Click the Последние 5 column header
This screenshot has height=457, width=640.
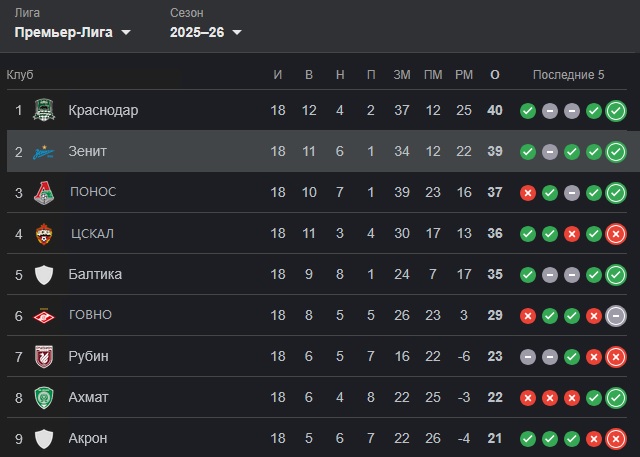pos(568,75)
